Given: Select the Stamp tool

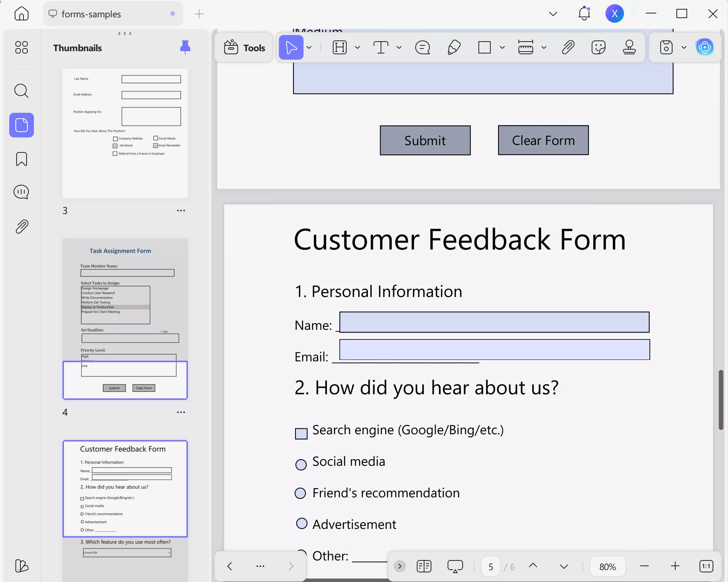Looking at the screenshot, I should 629,47.
